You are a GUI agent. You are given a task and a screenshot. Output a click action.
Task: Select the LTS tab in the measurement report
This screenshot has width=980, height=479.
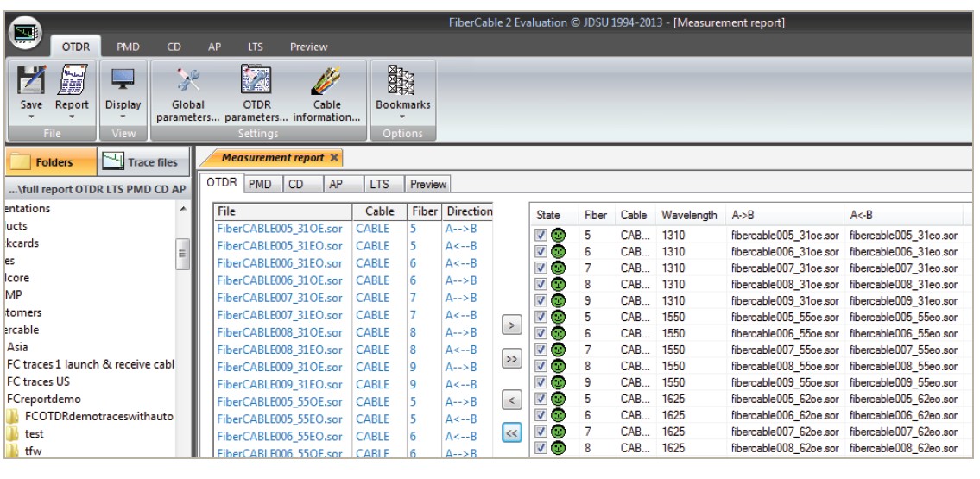(x=379, y=184)
